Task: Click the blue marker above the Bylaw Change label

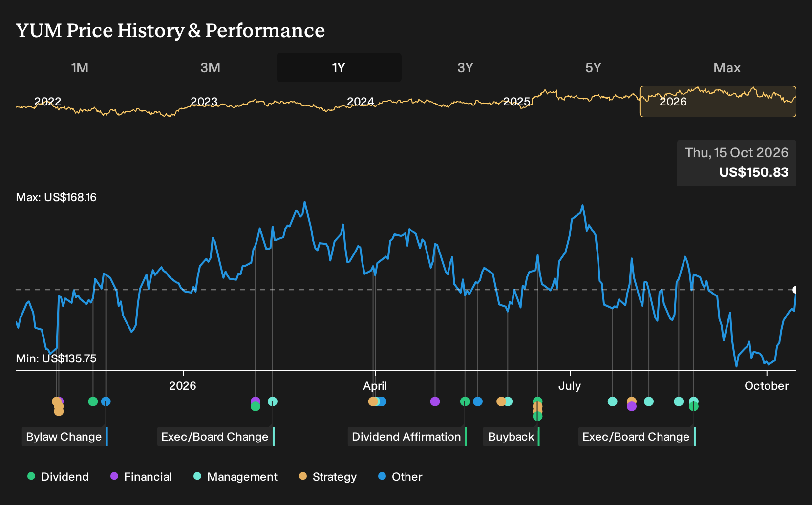Action: (106, 401)
